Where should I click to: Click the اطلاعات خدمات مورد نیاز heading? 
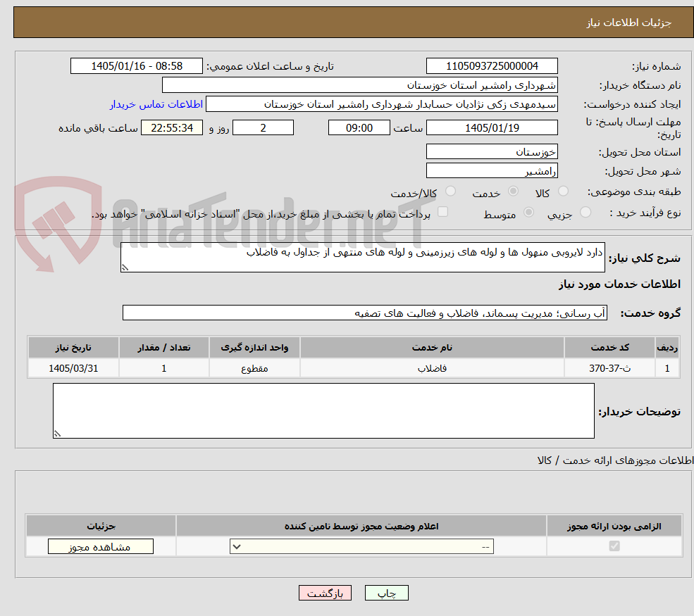[x=619, y=284]
